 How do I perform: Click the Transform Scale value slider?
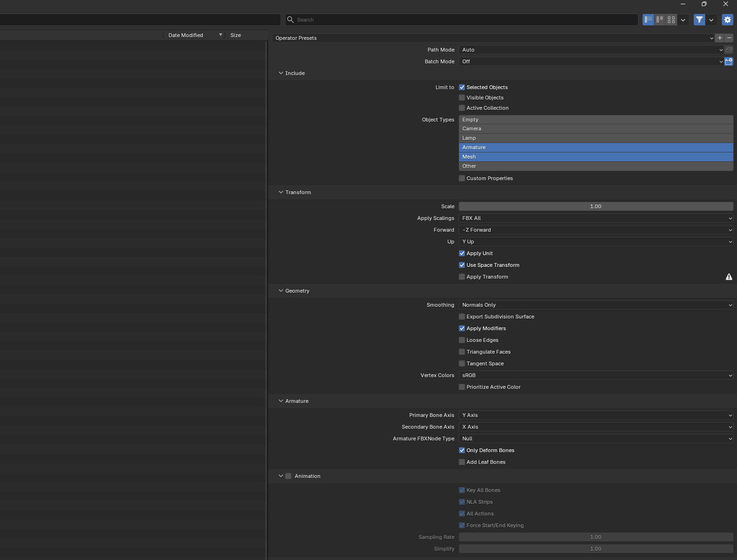click(596, 206)
